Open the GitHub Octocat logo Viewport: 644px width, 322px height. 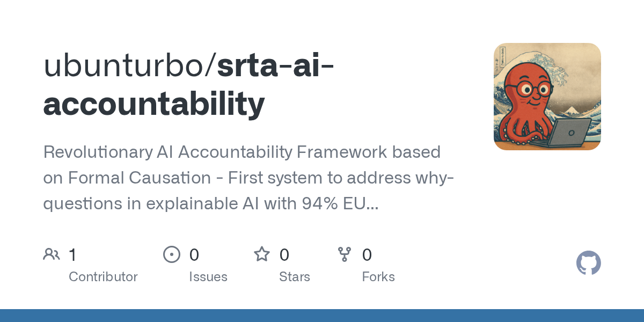pos(589,264)
